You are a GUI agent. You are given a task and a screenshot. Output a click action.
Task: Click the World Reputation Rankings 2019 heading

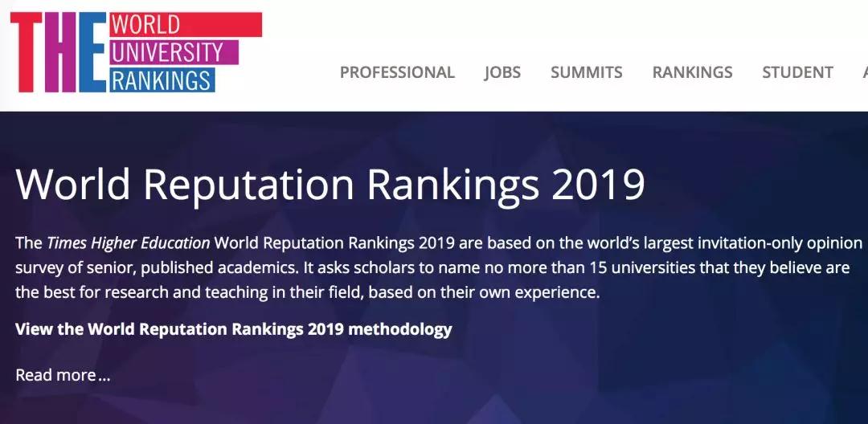330,184
